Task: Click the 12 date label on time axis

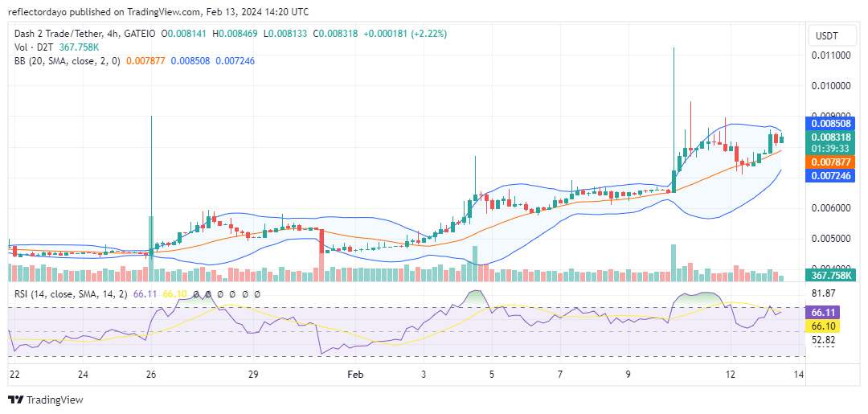Action: pos(730,375)
